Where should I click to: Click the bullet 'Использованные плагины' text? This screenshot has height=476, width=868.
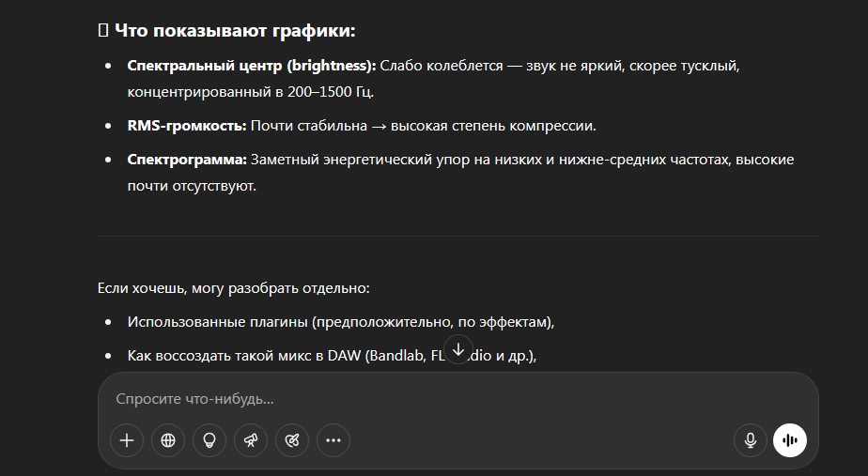pyautogui.click(x=218, y=322)
